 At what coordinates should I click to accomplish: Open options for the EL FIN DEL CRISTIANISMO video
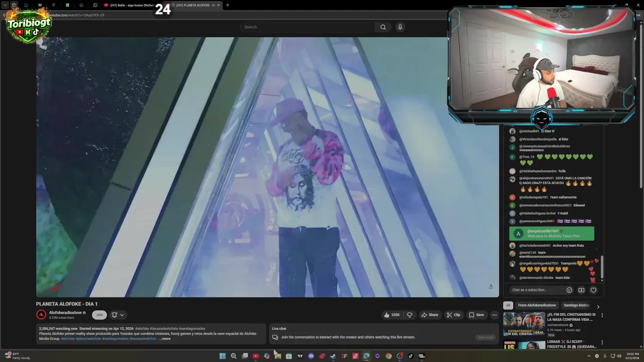coord(602,315)
